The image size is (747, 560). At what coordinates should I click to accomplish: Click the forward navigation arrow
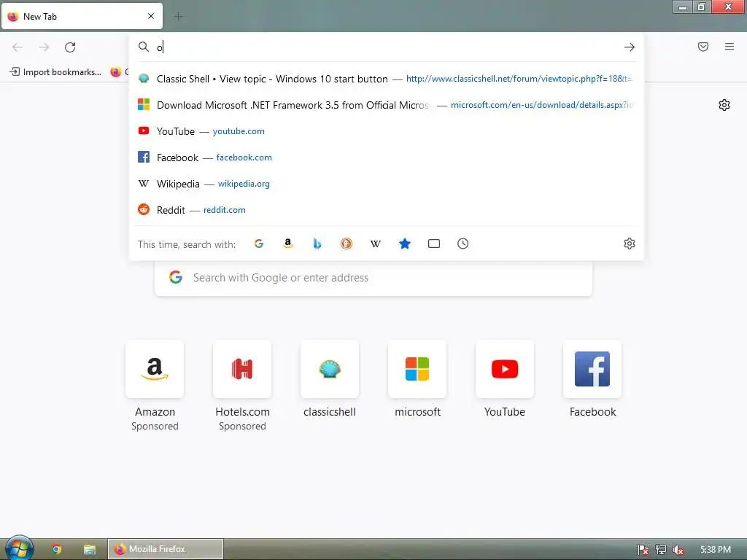44,47
